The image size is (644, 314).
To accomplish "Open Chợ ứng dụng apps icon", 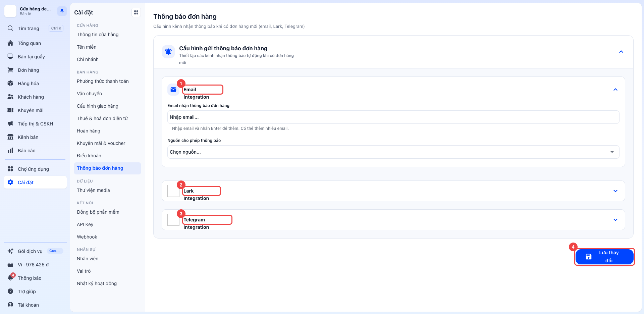I will point(10,169).
